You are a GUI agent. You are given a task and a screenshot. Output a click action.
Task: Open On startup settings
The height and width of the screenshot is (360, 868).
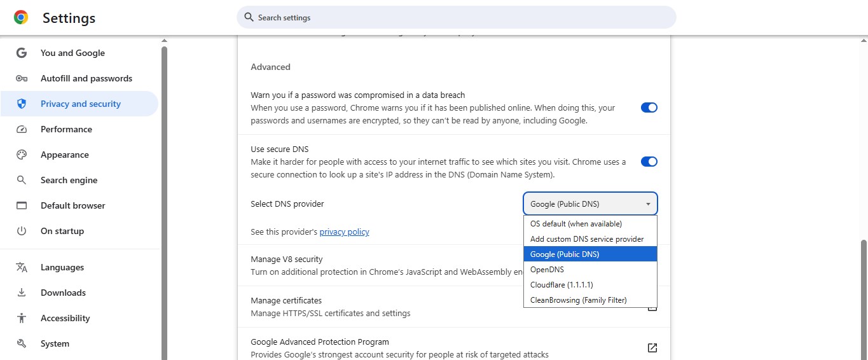(79, 231)
